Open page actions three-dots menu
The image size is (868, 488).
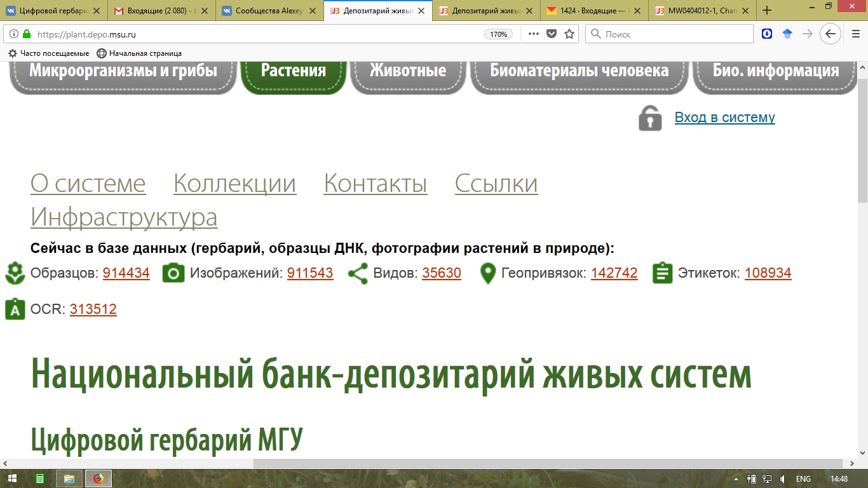(x=533, y=34)
